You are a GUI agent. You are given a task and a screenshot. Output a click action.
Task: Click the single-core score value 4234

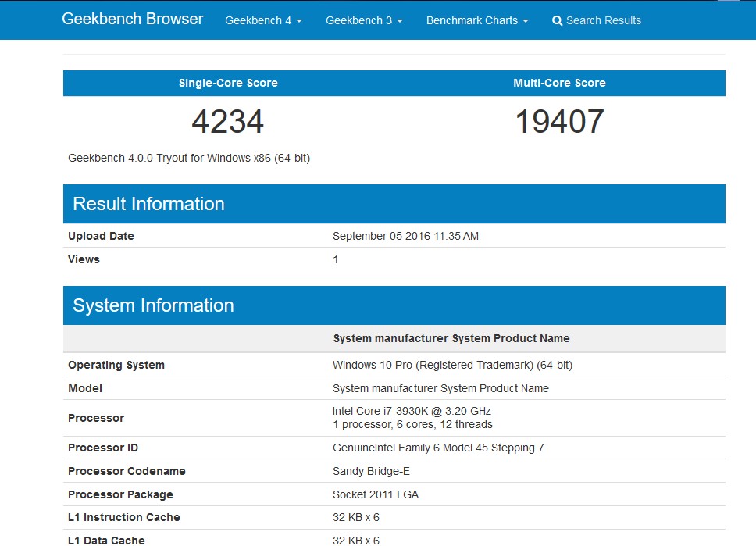pos(227,121)
